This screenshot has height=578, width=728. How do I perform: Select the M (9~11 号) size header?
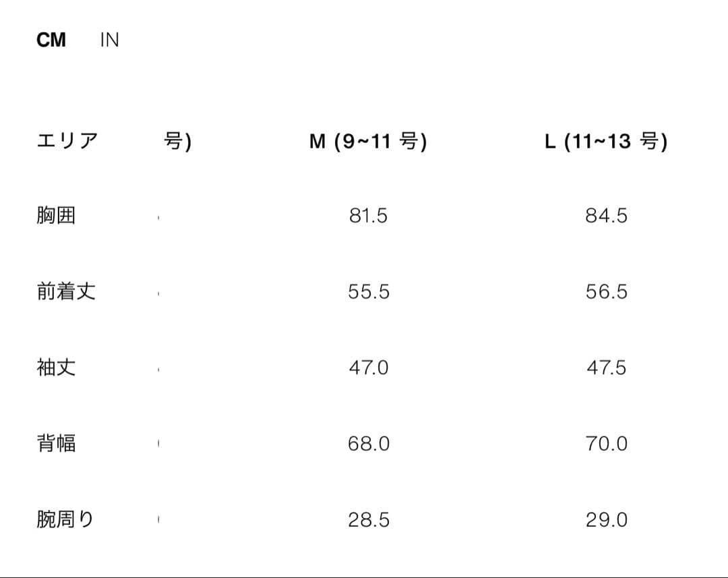(368, 142)
